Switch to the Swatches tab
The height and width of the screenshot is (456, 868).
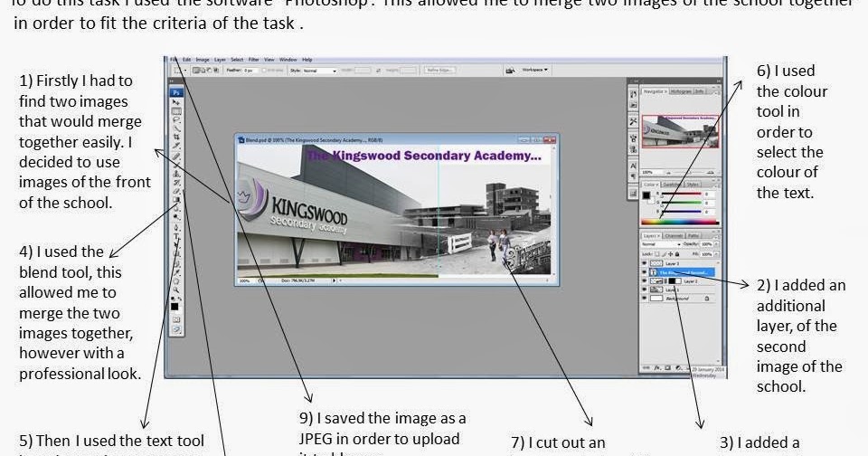point(671,185)
